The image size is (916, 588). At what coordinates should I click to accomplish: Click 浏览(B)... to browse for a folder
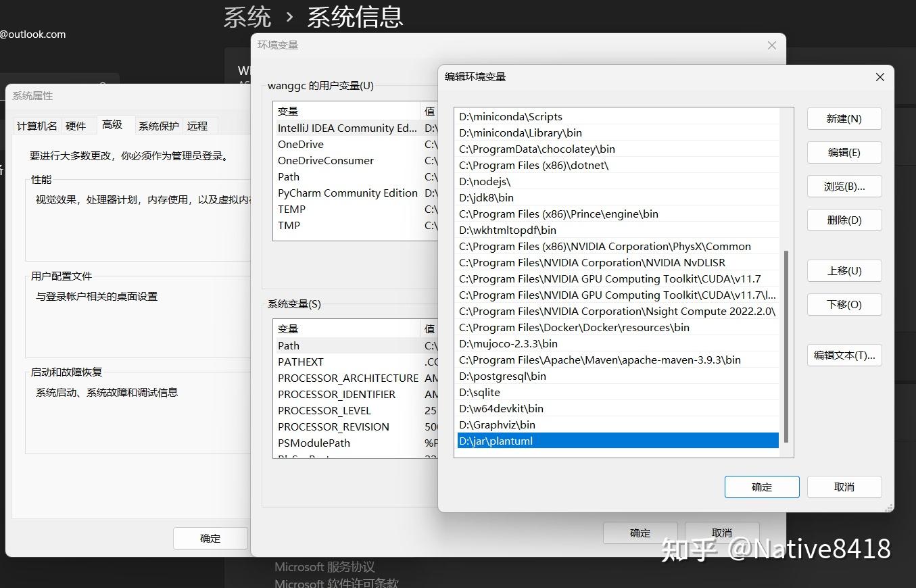843,186
